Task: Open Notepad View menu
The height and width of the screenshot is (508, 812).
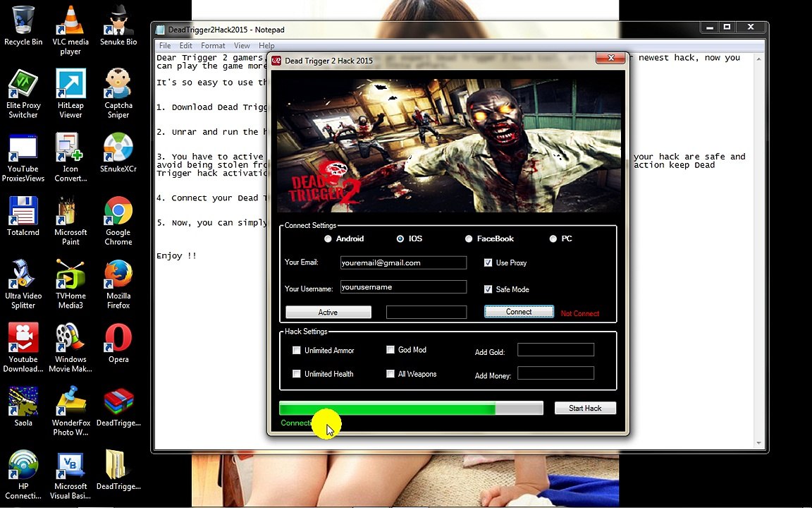Action: coord(242,46)
